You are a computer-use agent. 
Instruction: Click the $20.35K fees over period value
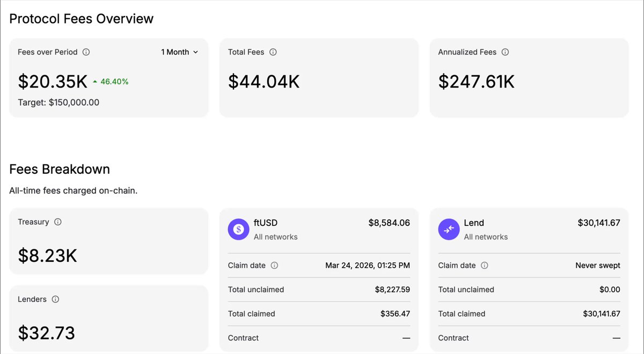53,82
